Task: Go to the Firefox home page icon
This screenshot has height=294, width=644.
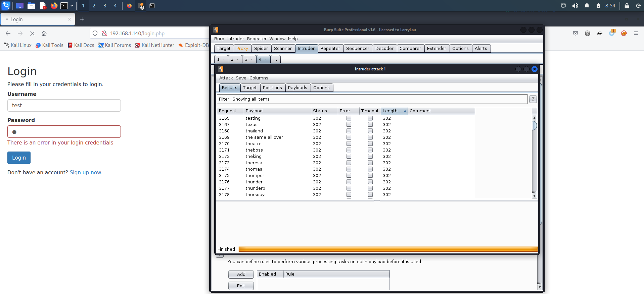Action: click(x=44, y=34)
